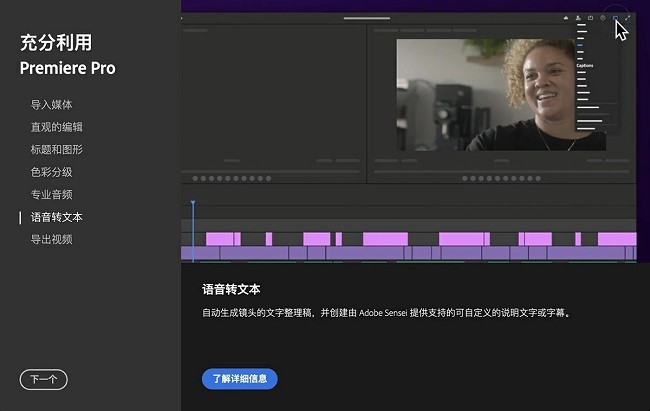Click the purple video track clip in timeline
This screenshot has width=650, height=411.
pyautogui.click(x=400, y=253)
